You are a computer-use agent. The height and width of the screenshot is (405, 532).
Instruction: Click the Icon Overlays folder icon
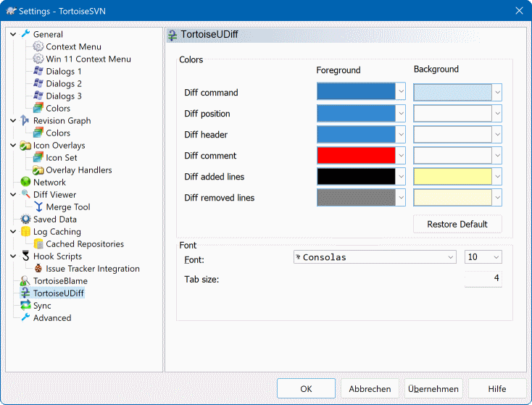pyautogui.click(x=25, y=145)
